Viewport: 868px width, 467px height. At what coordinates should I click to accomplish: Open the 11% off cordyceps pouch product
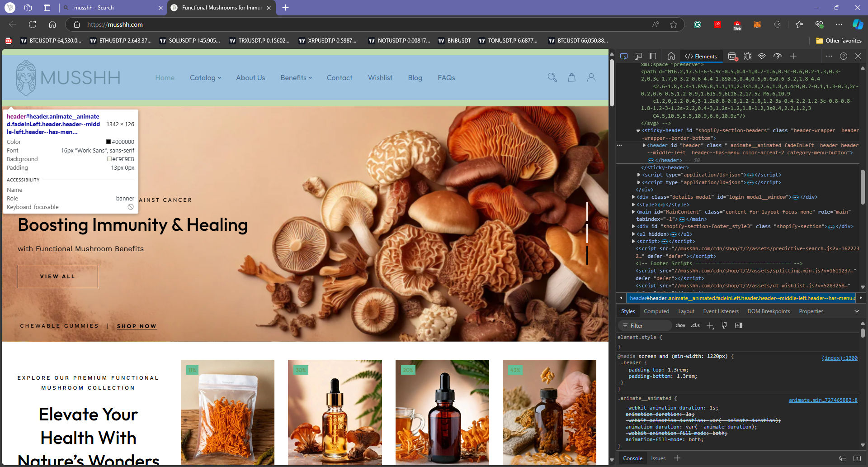tap(227, 412)
